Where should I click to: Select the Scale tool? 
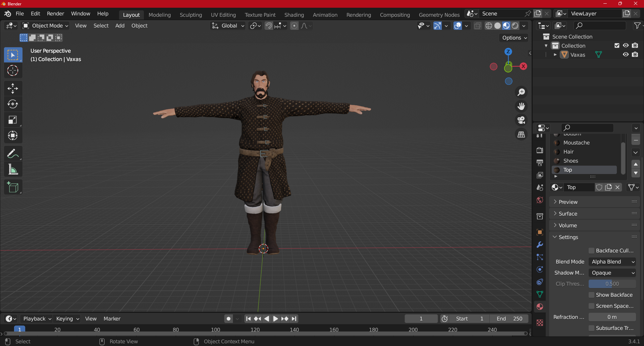pos(13,120)
